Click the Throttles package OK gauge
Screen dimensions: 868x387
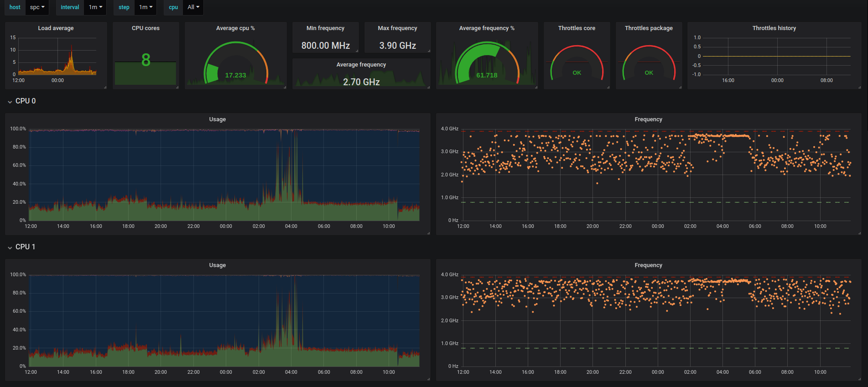[x=649, y=64]
